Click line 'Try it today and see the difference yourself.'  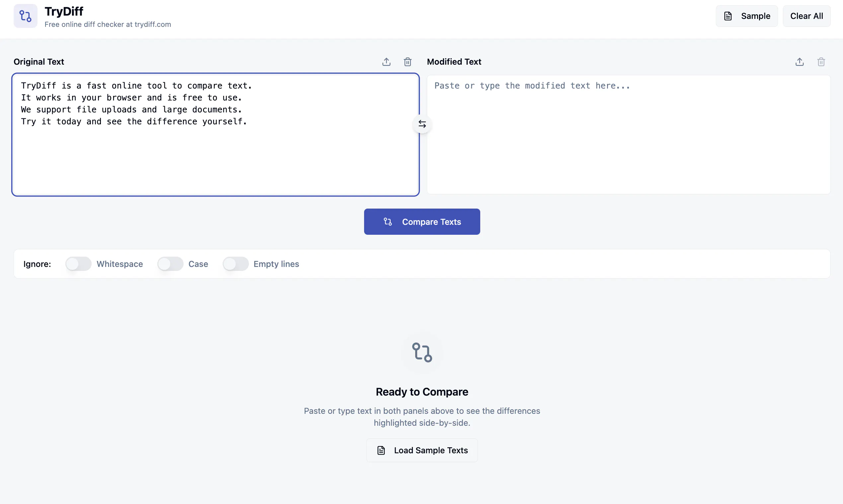coord(134,122)
